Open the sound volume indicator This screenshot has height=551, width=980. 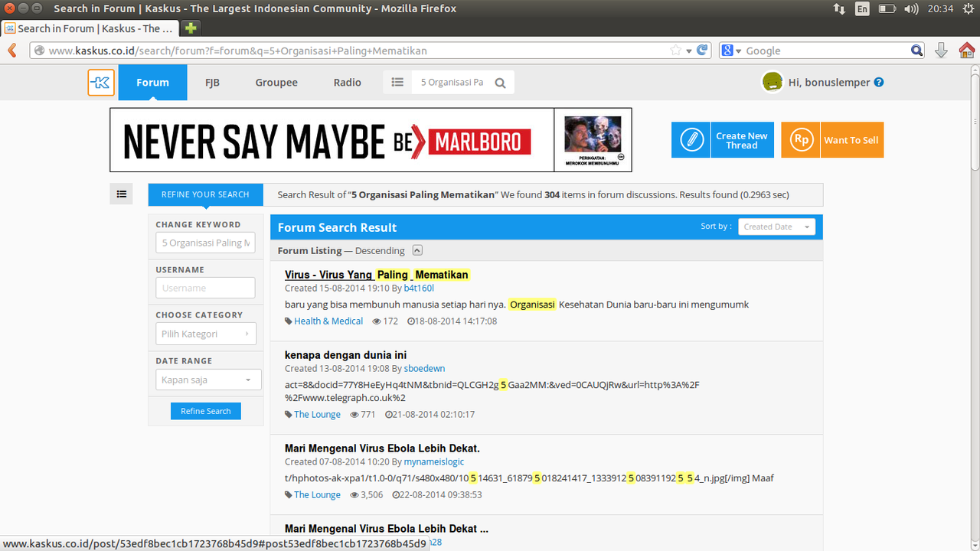pos(911,9)
